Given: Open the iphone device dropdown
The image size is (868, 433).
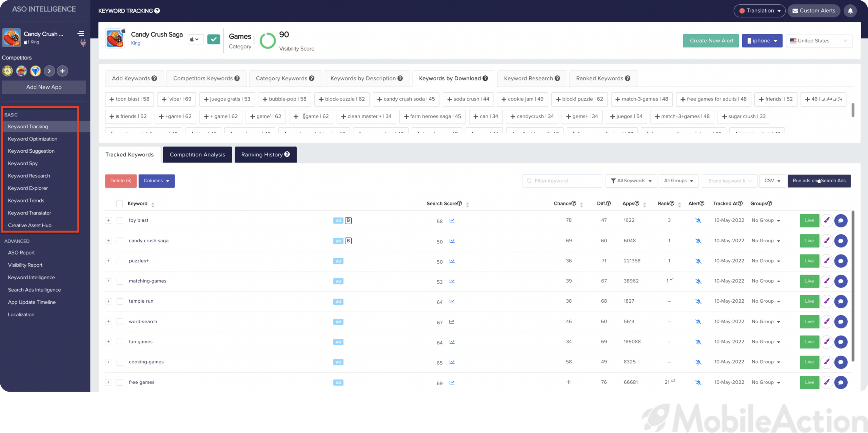Looking at the screenshot, I should (762, 41).
